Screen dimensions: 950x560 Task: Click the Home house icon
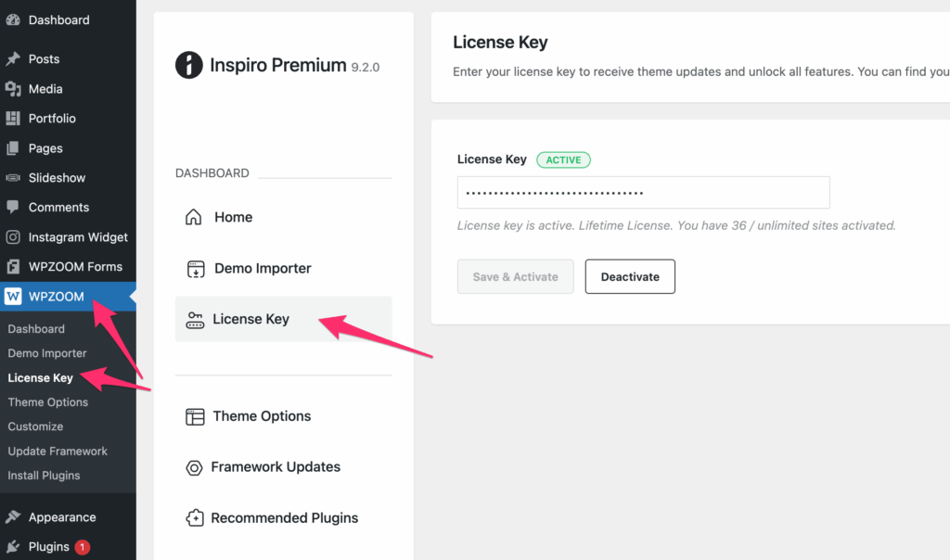pos(193,217)
